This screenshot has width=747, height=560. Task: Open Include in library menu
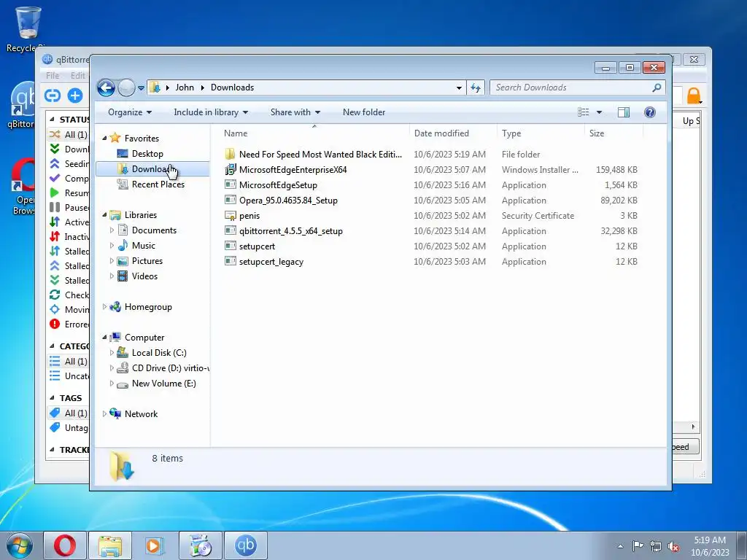(211, 112)
